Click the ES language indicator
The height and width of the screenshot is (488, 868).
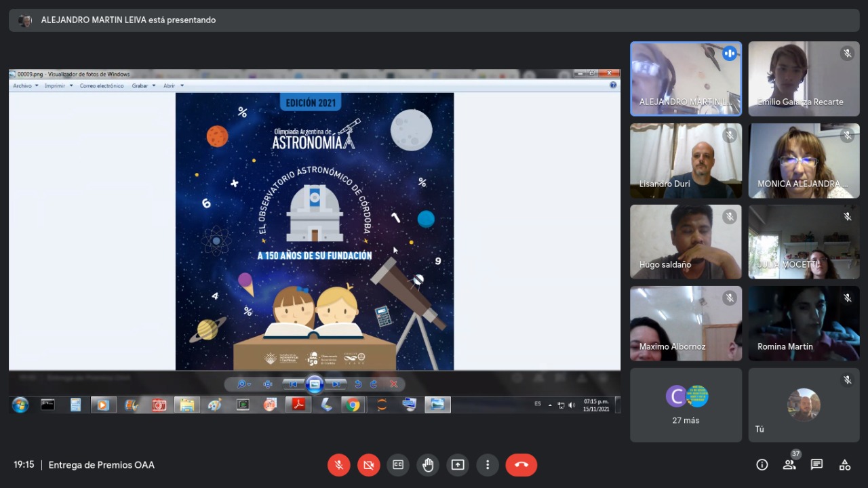coord(538,404)
